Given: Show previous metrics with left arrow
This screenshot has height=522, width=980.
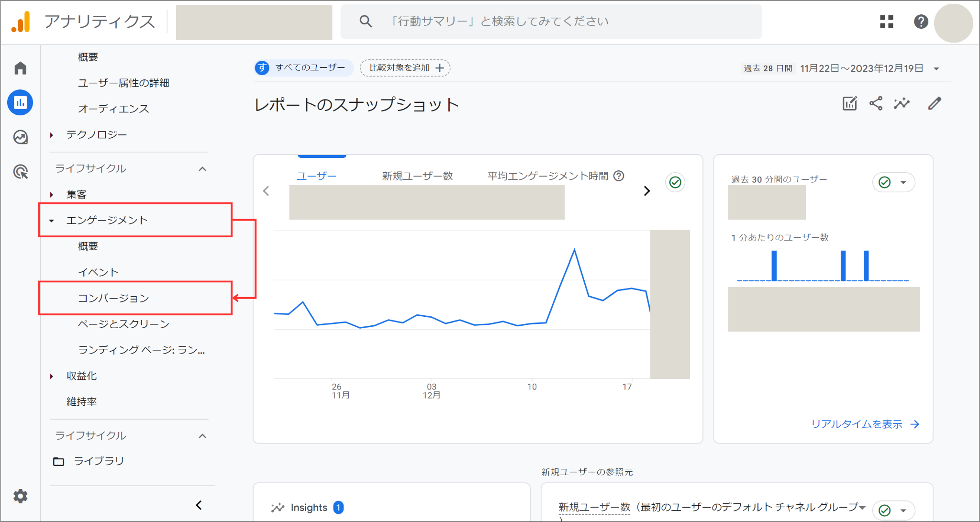Looking at the screenshot, I should [266, 191].
